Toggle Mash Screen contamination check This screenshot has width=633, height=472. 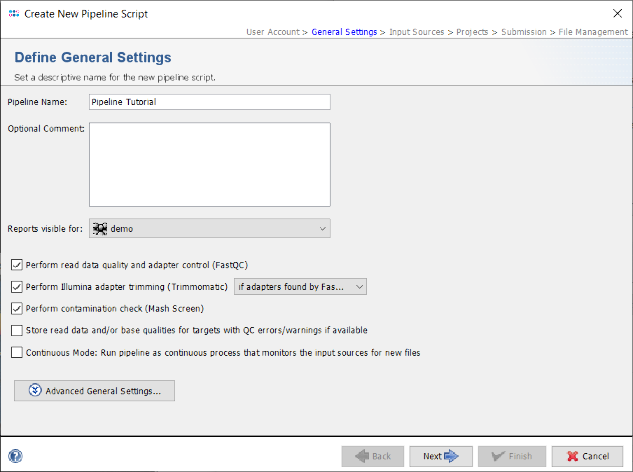pos(16,308)
